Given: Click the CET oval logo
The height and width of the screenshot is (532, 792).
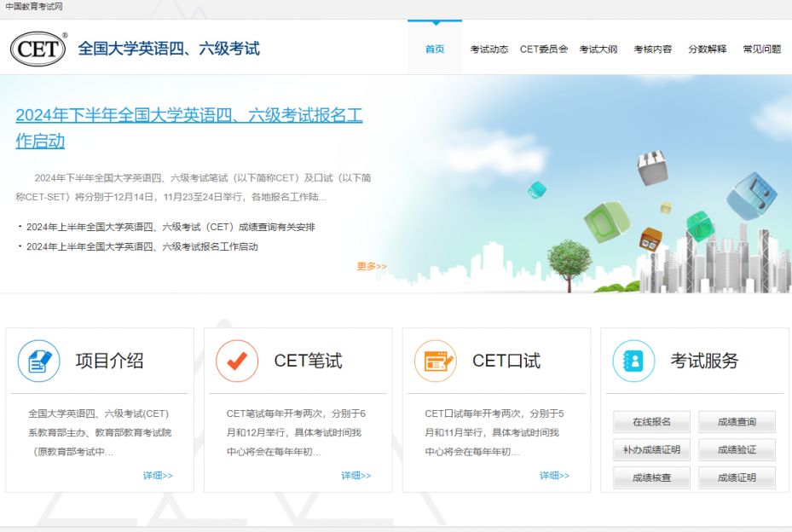Looking at the screenshot, I should point(38,49).
